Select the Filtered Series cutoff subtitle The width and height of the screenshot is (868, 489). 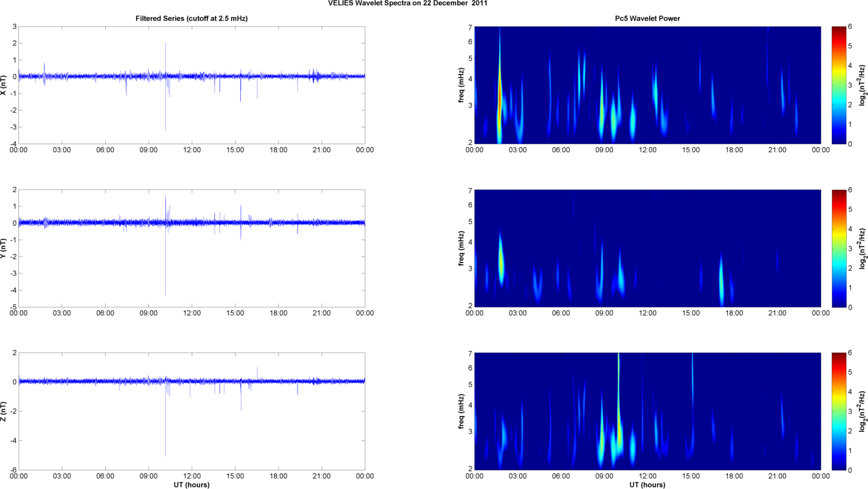[191, 18]
